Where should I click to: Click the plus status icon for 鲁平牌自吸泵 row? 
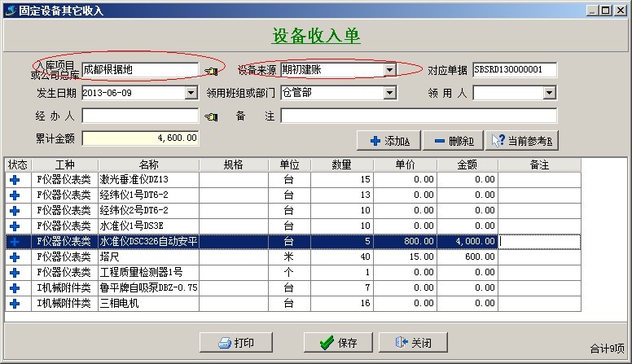pos(15,287)
